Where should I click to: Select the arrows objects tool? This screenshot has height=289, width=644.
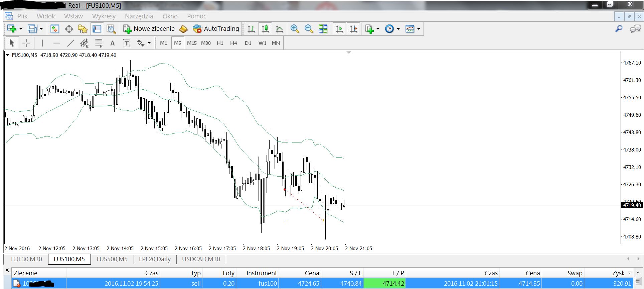pos(141,43)
